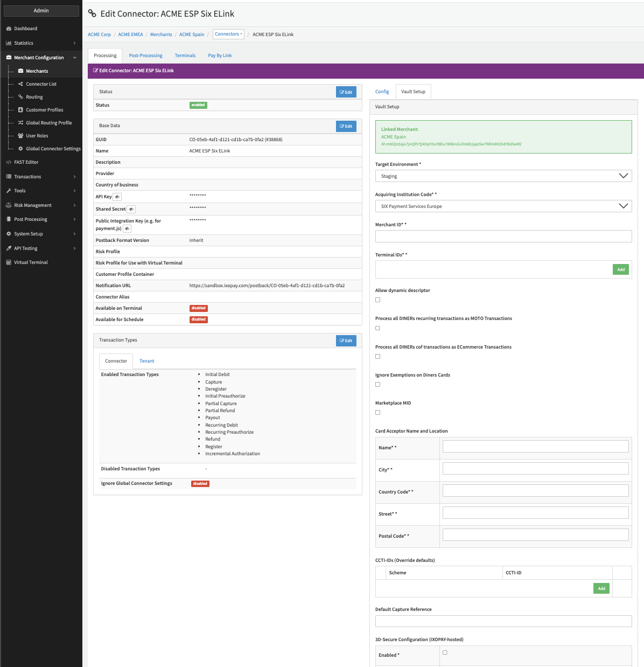The width and height of the screenshot is (644, 667).
Task: Open the User Roles page
Action: [37, 136]
